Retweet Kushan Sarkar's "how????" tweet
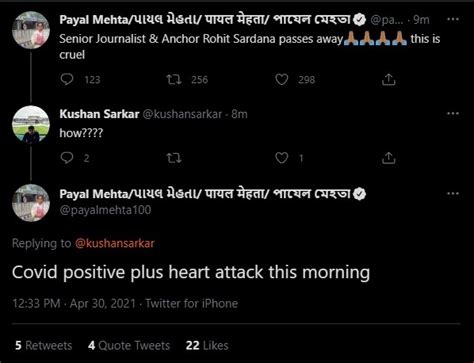 coord(174,158)
